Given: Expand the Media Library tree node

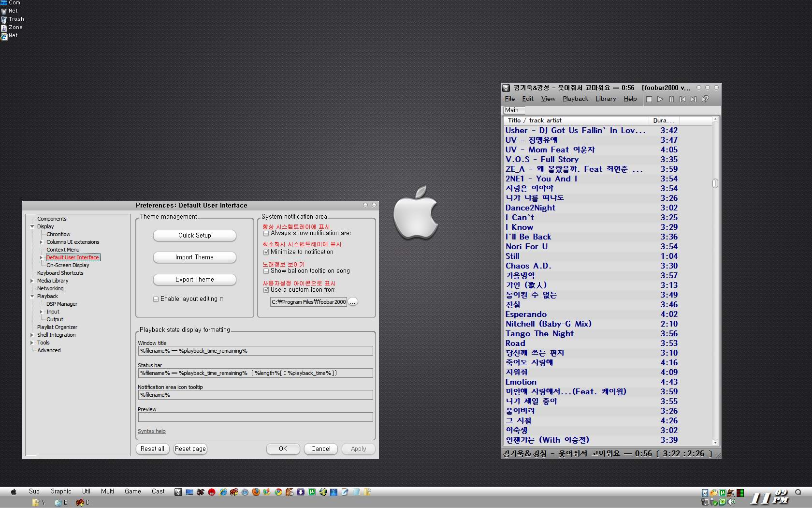Looking at the screenshot, I should tap(32, 281).
